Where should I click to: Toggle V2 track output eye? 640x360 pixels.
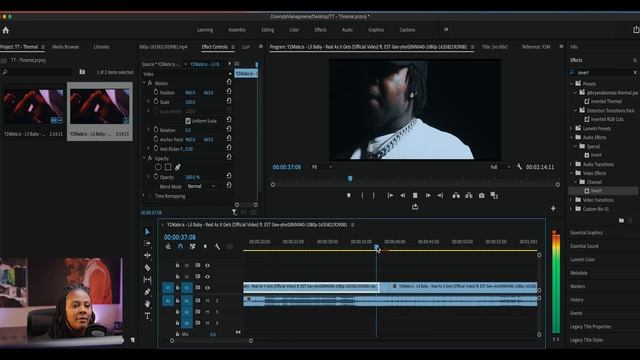207,276
